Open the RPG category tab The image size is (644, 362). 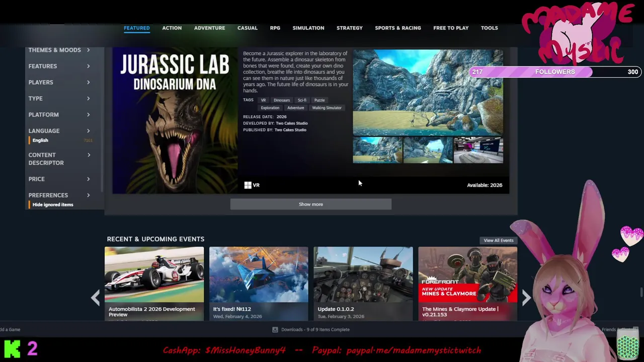275,28
